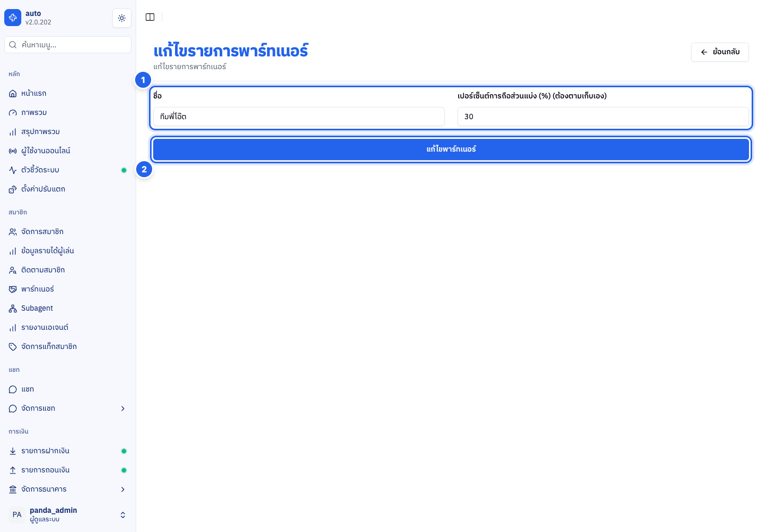Screen dimensions: 766x532
Task: Click the chat bubble icon next to จัดการแชท
Action: click(13, 409)
